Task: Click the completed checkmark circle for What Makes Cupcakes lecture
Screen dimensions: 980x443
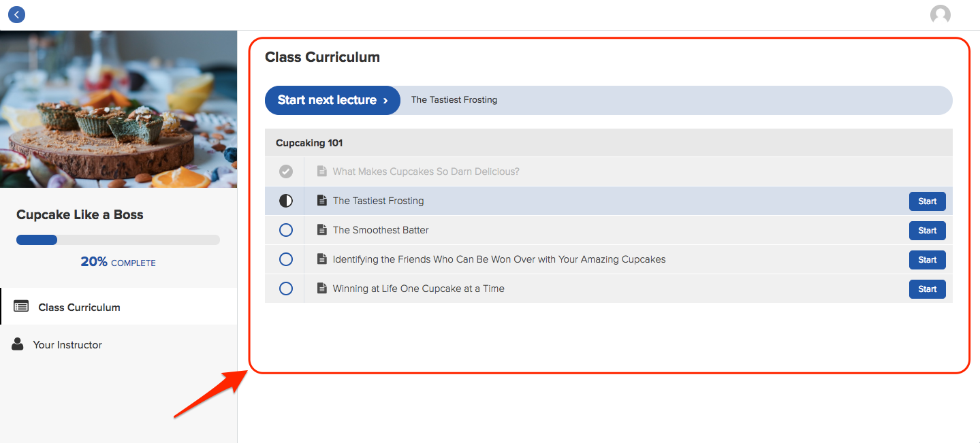Action: click(285, 171)
